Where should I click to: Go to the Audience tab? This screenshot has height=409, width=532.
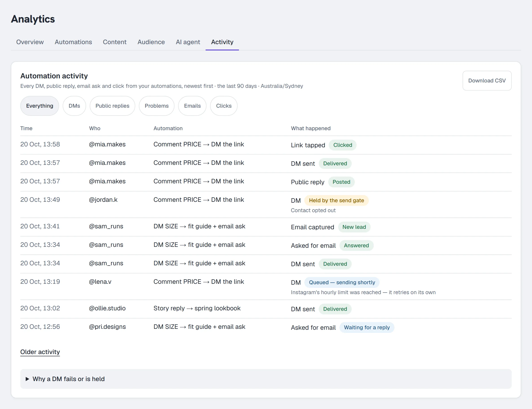[x=151, y=42]
